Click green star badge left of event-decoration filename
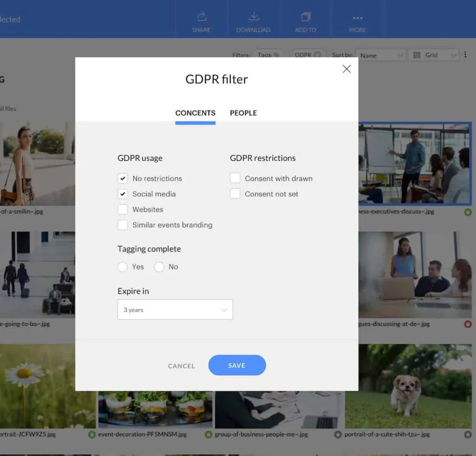 [x=92, y=435]
